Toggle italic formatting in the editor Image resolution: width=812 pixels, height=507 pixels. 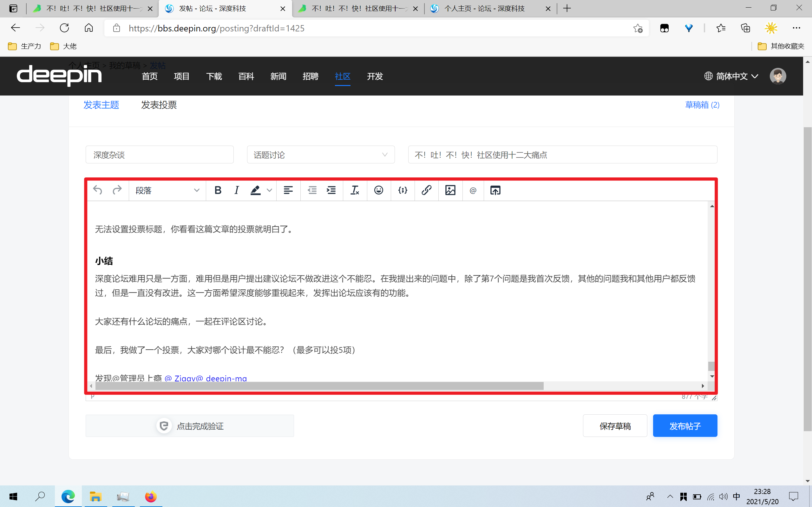237,190
